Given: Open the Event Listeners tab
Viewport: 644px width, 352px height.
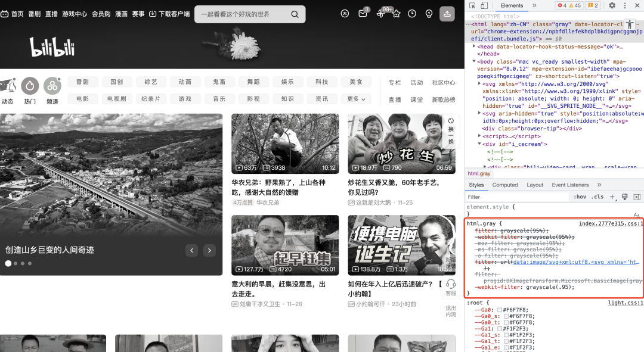Looking at the screenshot, I should click(x=570, y=185).
